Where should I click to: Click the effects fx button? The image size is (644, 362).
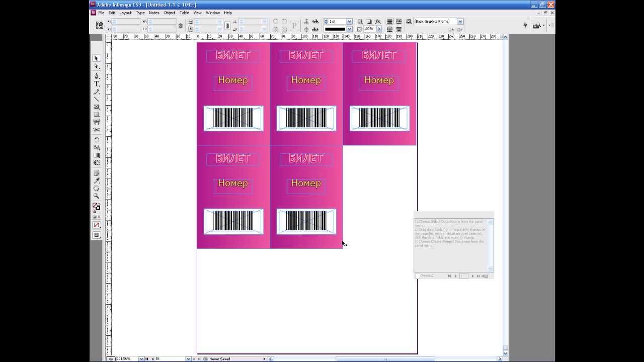378,22
